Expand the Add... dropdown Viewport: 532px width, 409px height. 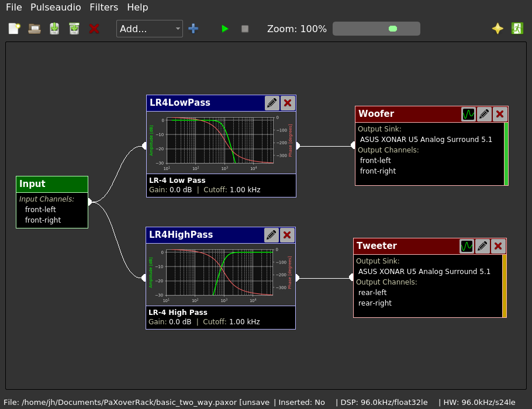click(x=150, y=29)
